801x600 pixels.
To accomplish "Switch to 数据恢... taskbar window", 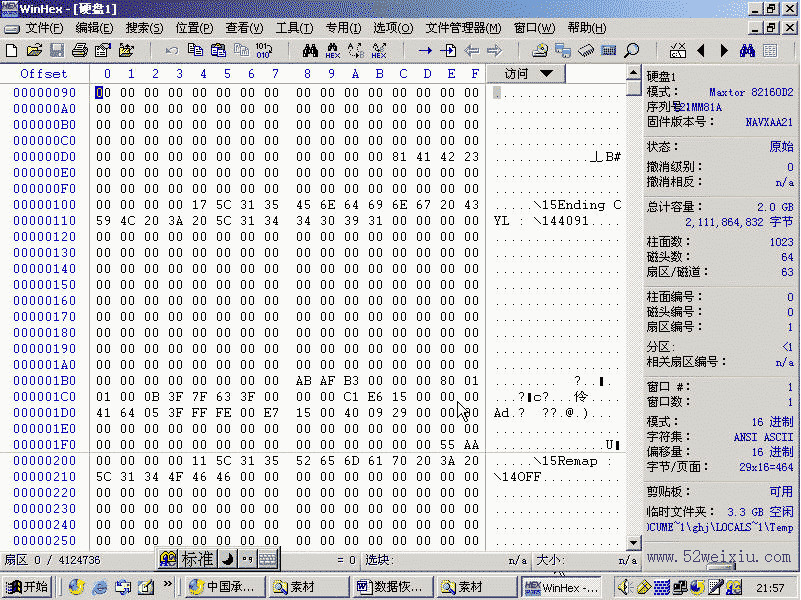I will point(389,587).
